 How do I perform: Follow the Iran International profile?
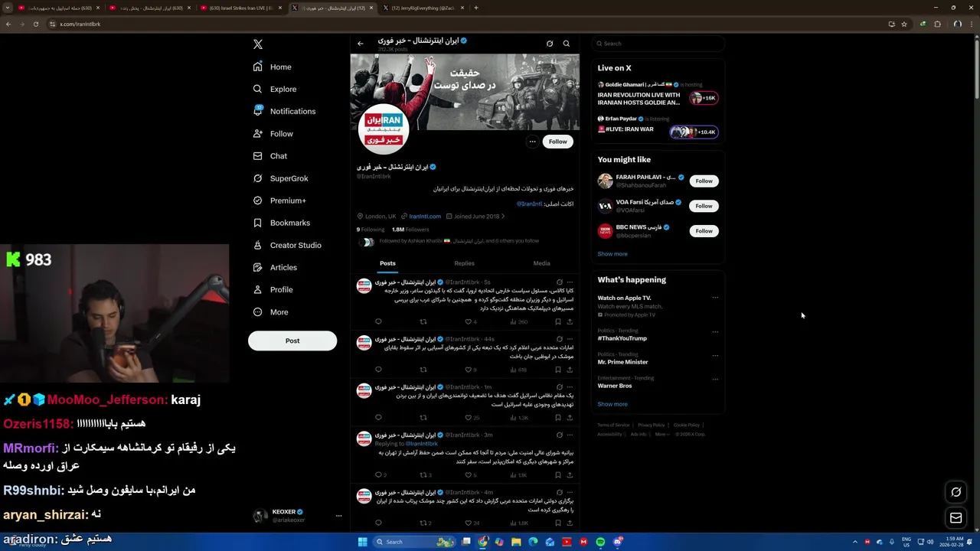pyautogui.click(x=557, y=142)
